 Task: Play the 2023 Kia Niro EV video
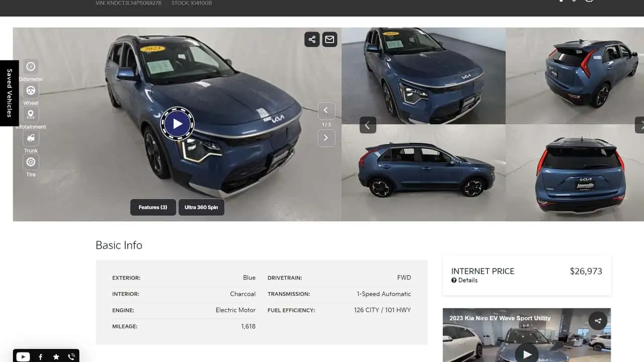pos(527,354)
